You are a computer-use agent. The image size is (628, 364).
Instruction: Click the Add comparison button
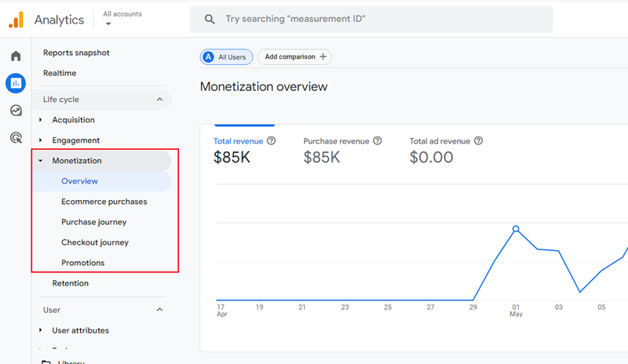click(x=294, y=56)
